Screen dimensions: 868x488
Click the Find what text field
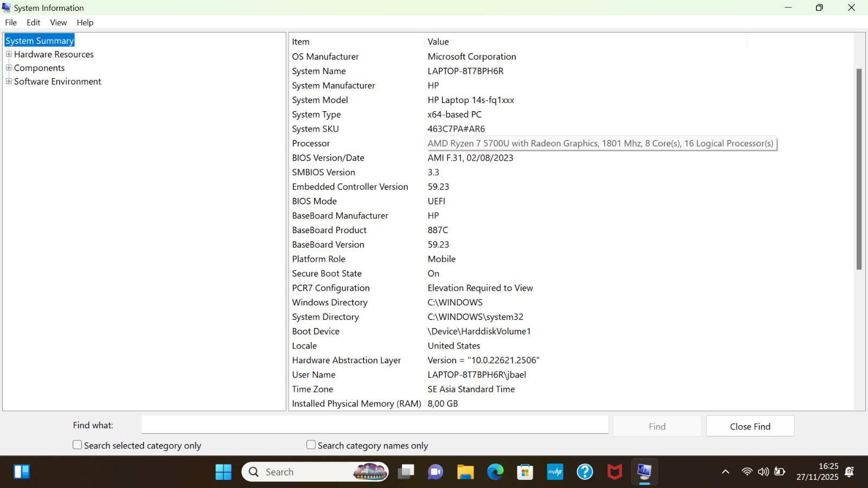pyautogui.click(x=374, y=425)
